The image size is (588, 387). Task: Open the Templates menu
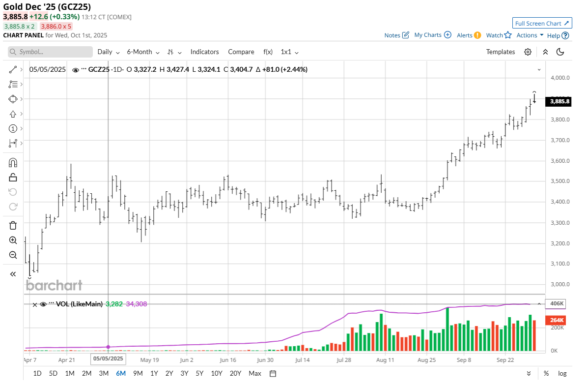click(x=500, y=52)
